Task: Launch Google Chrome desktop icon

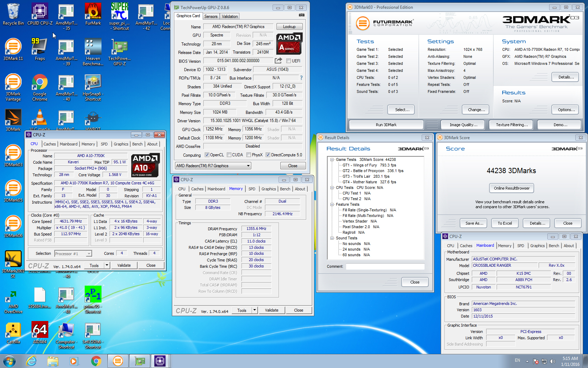Action: (40, 88)
